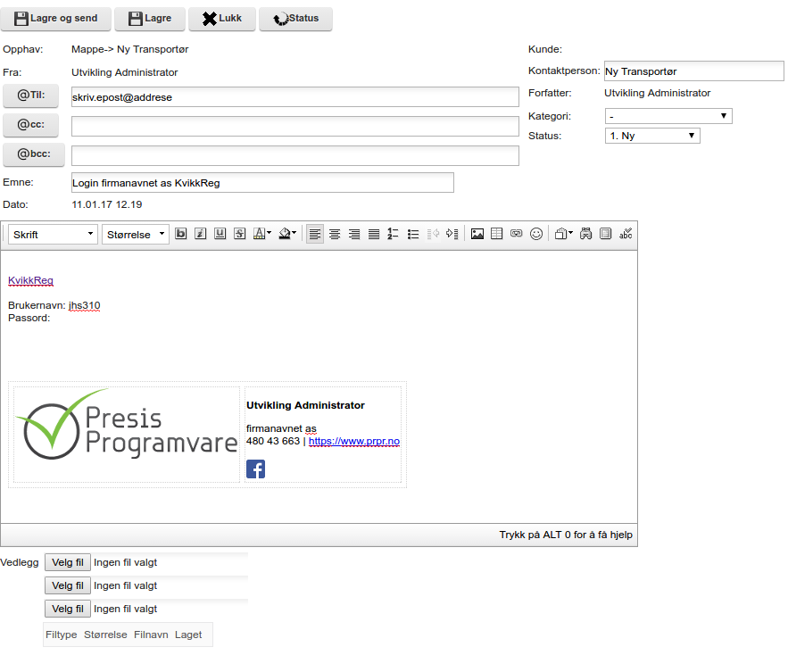Open recipient picker with @Til button
Viewport: 788px width, 672px height.
click(x=30, y=95)
